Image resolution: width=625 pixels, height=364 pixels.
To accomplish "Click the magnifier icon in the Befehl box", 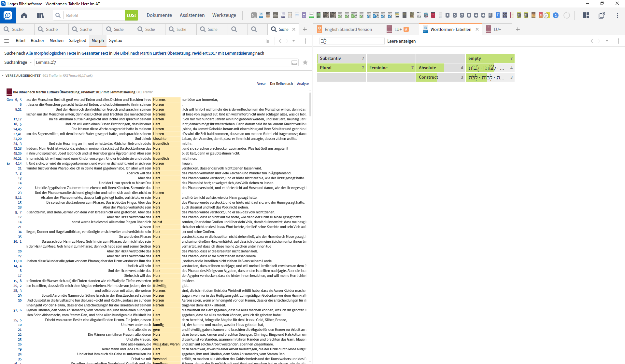I will point(58,15).
